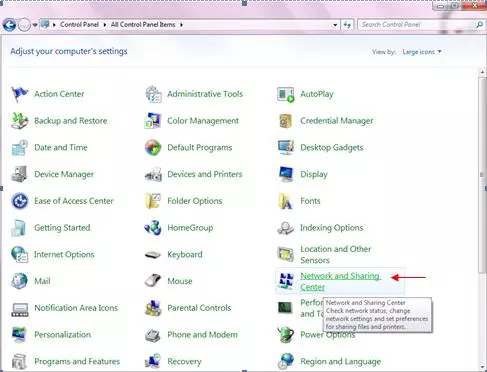Open the Programs and Features icon
Image resolution: width=487 pixels, height=372 pixels.
pyautogui.click(x=19, y=361)
